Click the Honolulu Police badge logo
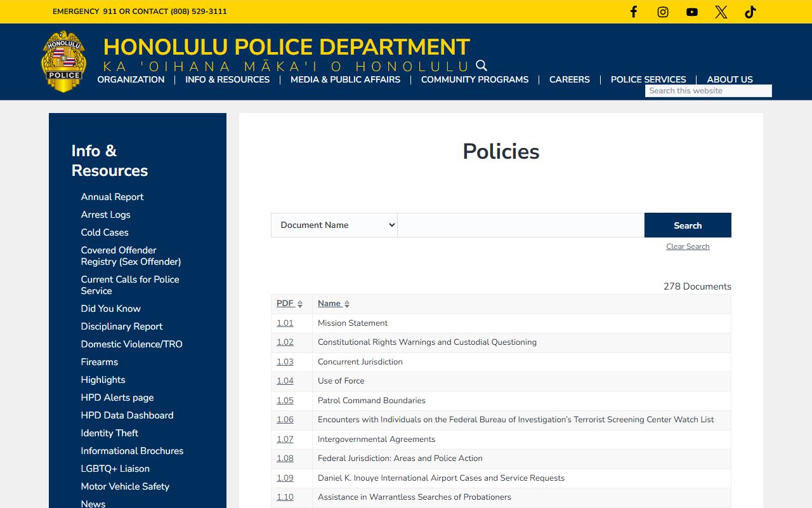Screen dimensions: 812x508 coord(64,62)
